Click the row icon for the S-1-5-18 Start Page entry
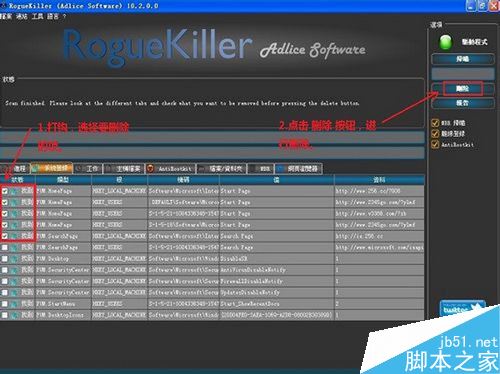Screen dimensions: 500x374 click(14, 225)
